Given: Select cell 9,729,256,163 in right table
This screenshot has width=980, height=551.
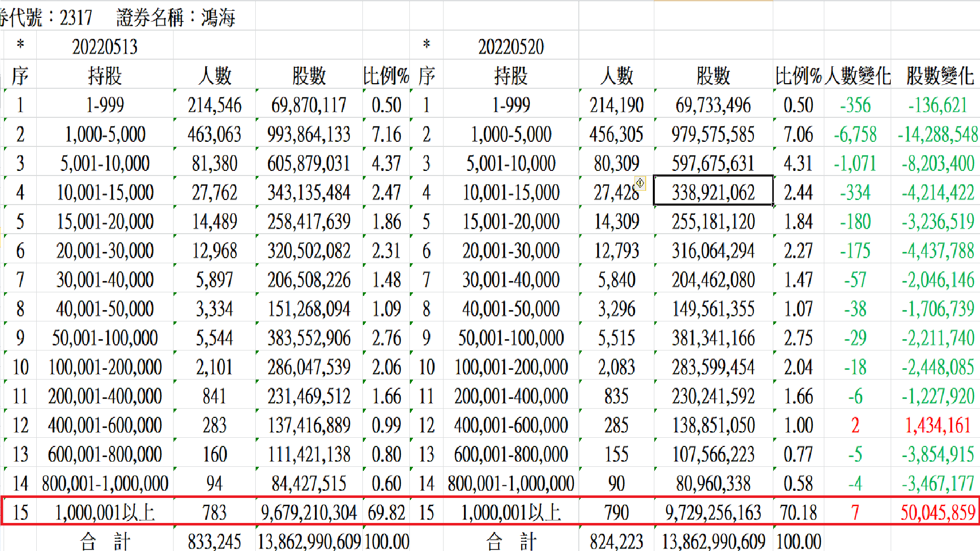Looking at the screenshot, I should click(713, 512).
